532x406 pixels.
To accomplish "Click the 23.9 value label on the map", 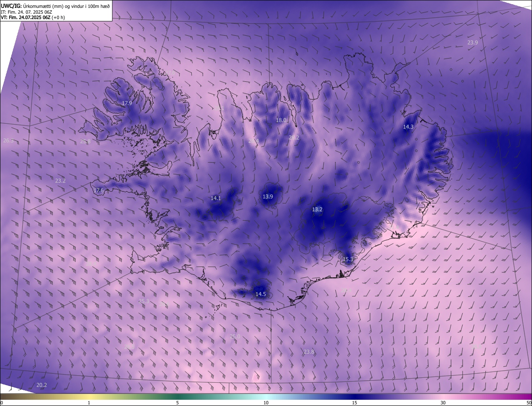I will [x=473, y=42].
